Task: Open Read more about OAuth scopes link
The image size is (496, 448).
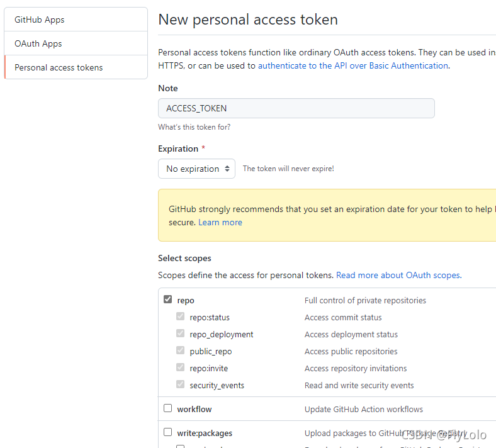Action: click(x=398, y=275)
